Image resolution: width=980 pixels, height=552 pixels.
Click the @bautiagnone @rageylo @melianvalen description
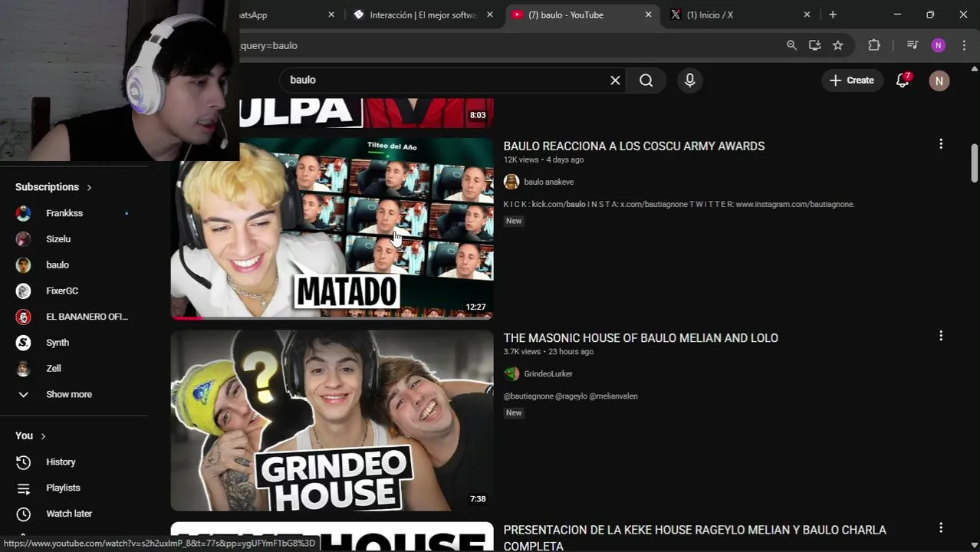click(571, 396)
